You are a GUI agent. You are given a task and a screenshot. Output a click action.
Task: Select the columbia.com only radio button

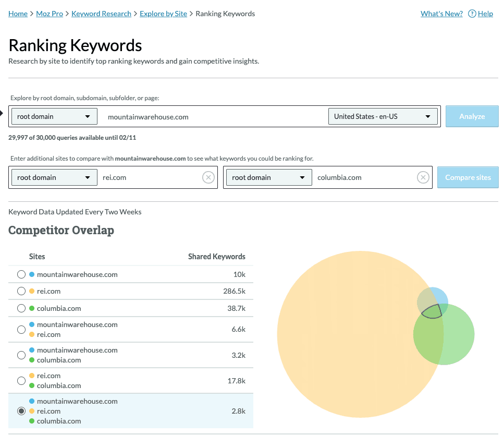click(21, 308)
